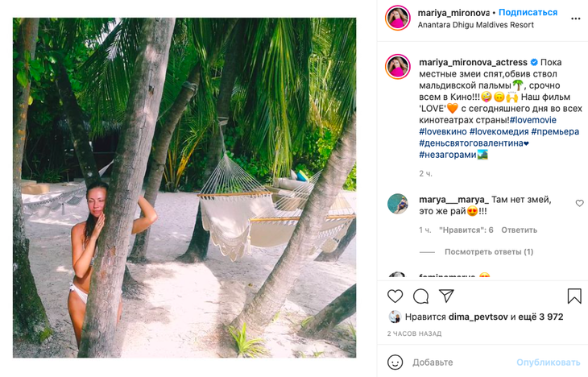Click the comment speech bubble icon
Image resolution: width=588 pixels, height=377 pixels.
click(x=421, y=296)
